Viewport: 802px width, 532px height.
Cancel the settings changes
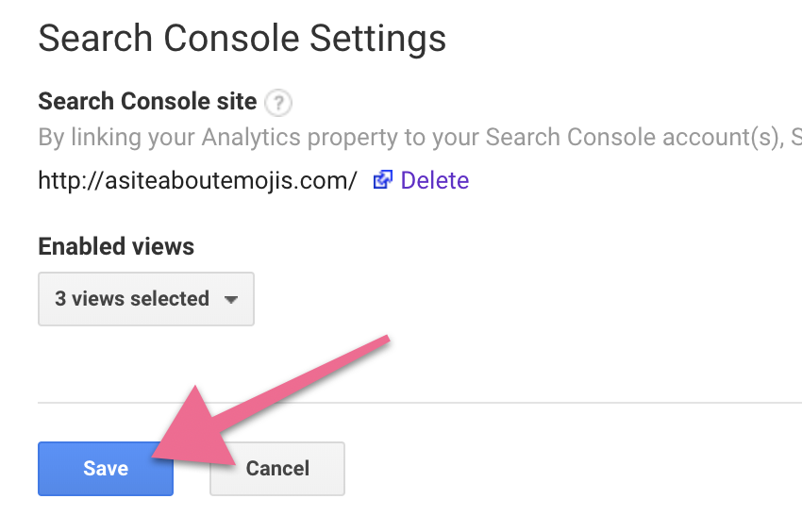point(277,469)
